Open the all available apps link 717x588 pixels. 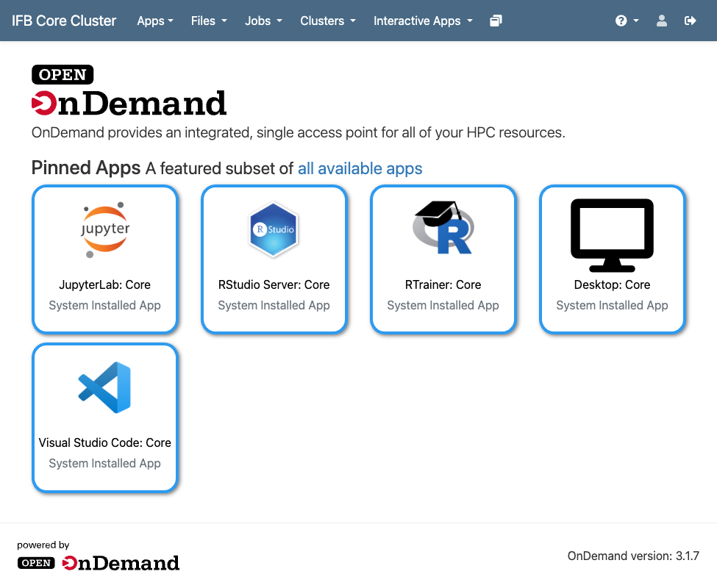pyautogui.click(x=360, y=168)
